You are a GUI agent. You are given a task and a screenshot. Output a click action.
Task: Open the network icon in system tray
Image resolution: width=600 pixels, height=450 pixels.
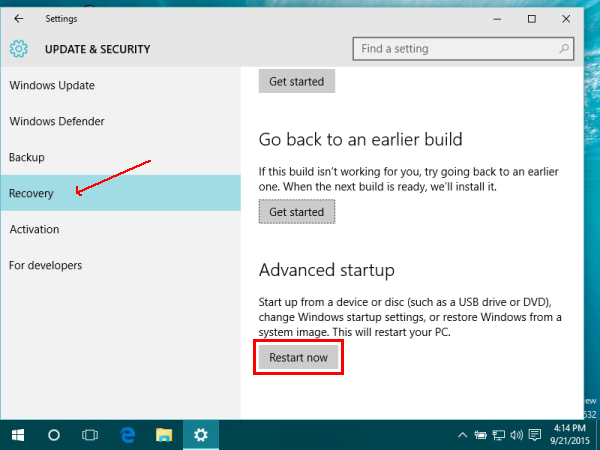tap(498, 435)
